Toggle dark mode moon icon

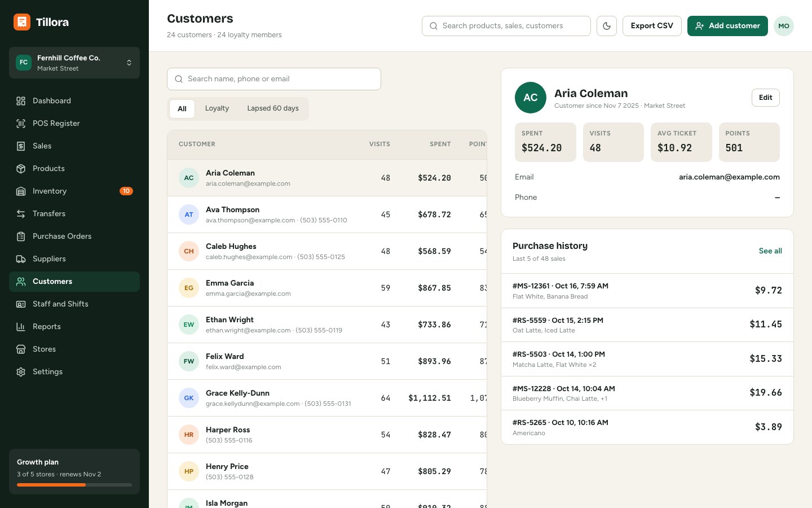click(x=607, y=26)
